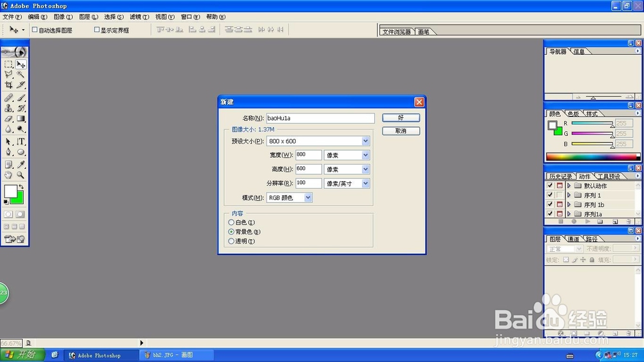Select the Dodge tool

point(21,129)
